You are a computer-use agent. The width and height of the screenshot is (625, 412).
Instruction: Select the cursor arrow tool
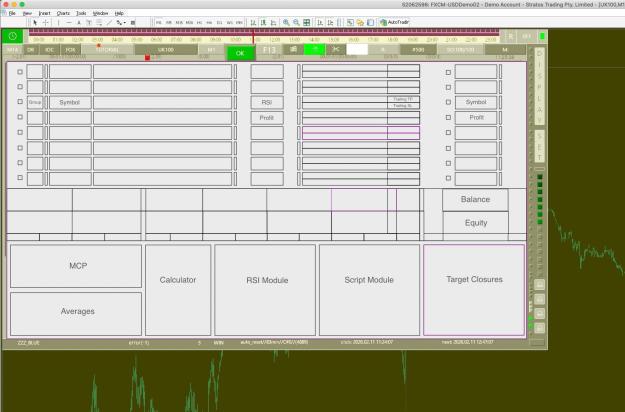coord(35,23)
